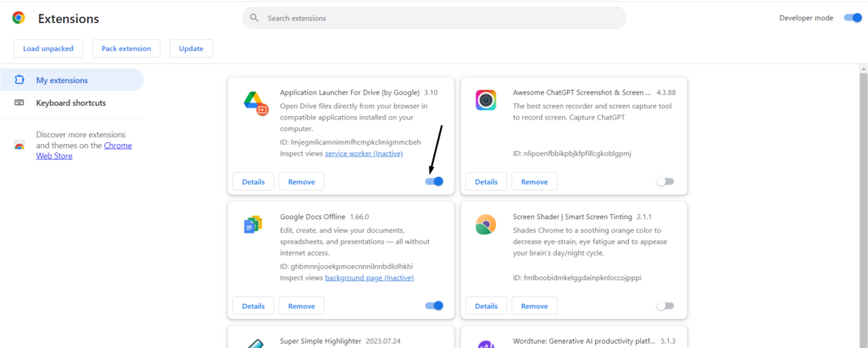The image size is (868, 348).
Task: Enable Screen Shader extension toggle
Action: [x=665, y=306]
